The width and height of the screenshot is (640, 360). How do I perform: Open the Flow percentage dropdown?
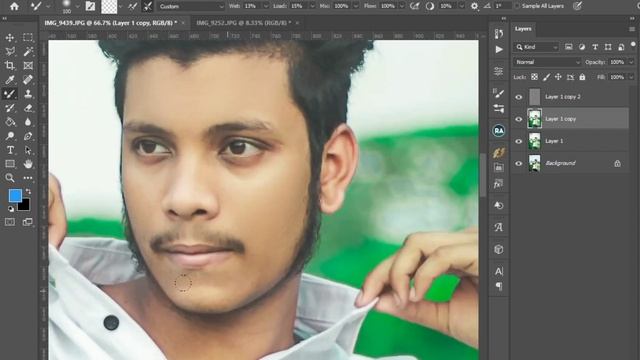click(x=402, y=6)
